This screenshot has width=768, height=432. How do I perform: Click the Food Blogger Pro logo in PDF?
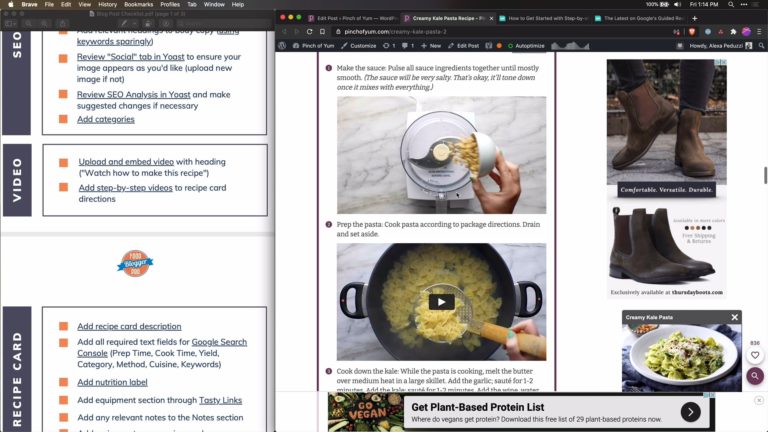135,264
